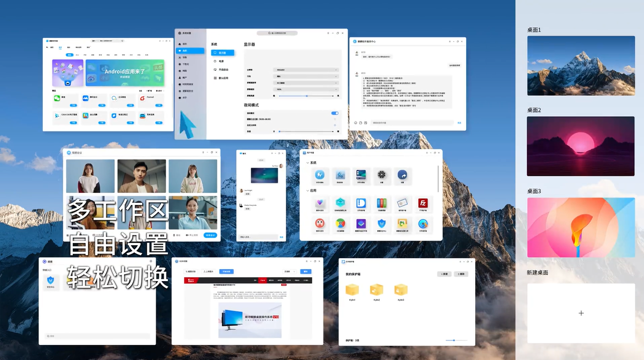Open the 金山词霸 app icon in software store
Viewport: 644px width, 360px height.
pos(86,115)
